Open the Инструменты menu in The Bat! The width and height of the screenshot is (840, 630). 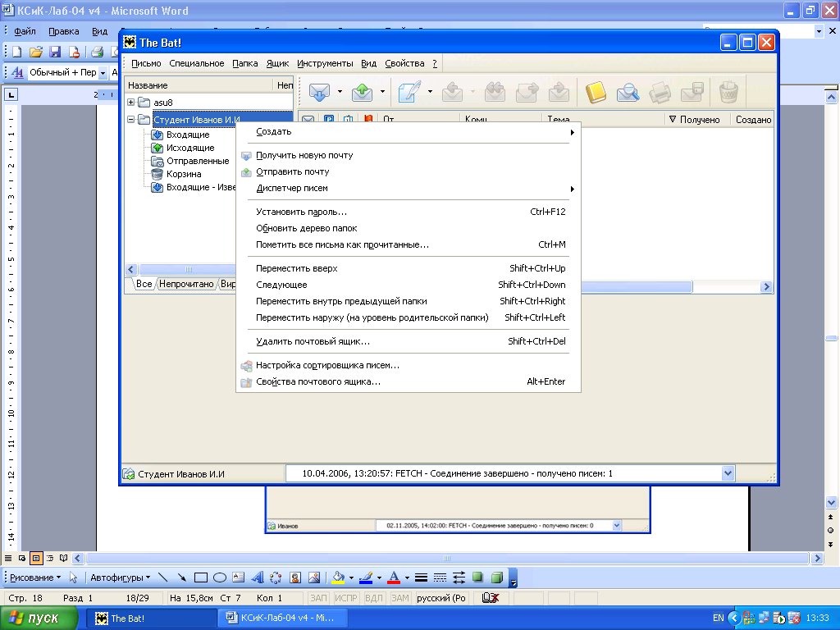[x=325, y=63]
